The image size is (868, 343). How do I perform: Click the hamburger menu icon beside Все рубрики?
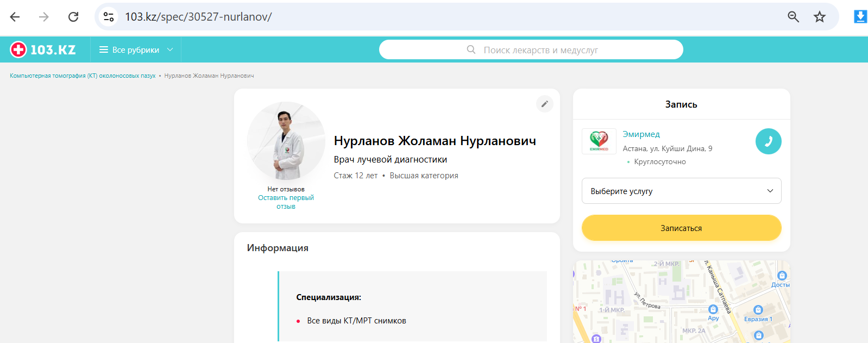104,49
